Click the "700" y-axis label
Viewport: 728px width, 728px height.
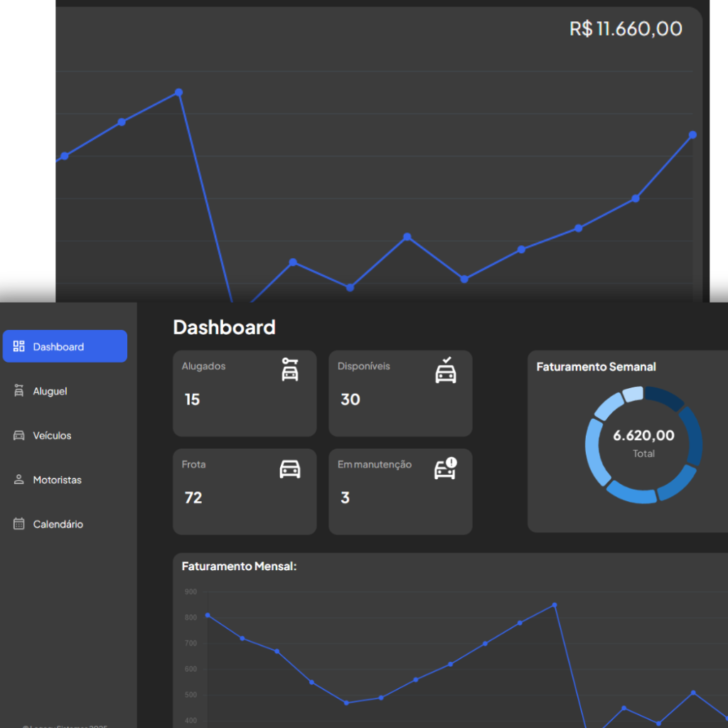191,643
